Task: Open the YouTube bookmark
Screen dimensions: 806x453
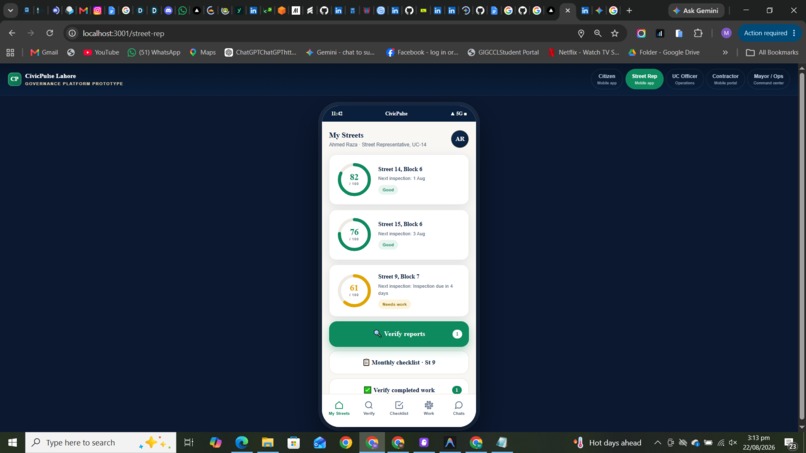Action: (x=101, y=52)
